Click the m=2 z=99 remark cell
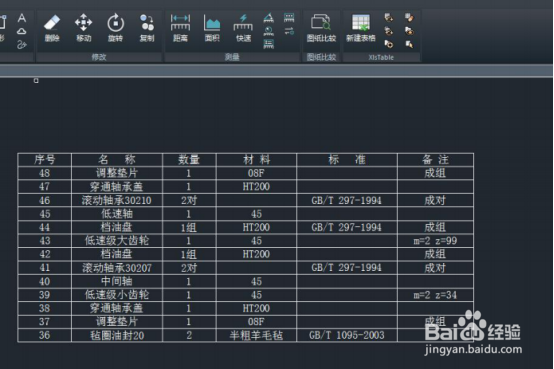 (435, 241)
